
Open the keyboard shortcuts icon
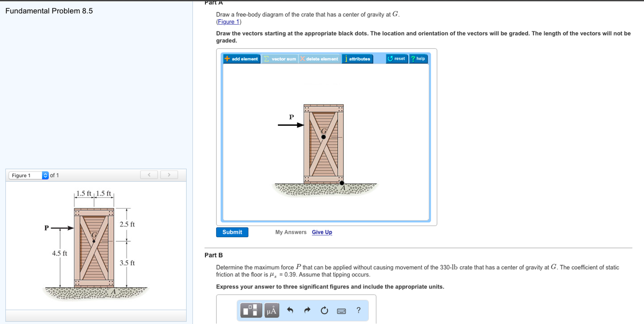coord(342,311)
